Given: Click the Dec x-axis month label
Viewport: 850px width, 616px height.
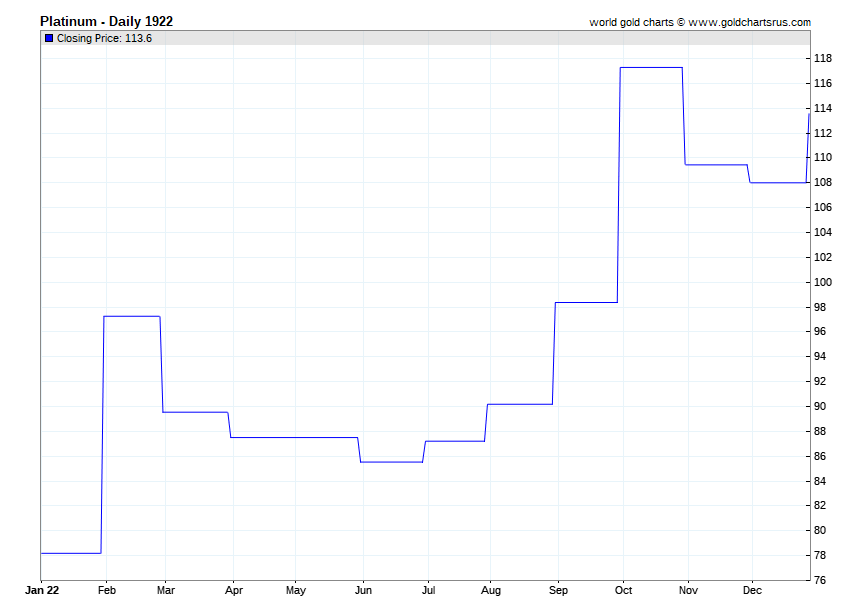Looking at the screenshot, I should pos(752,591).
